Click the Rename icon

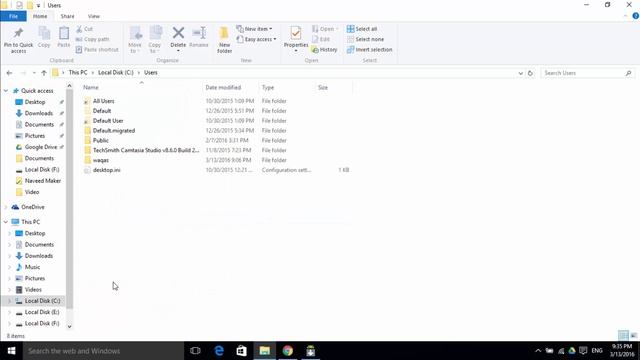[x=199, y=33]
